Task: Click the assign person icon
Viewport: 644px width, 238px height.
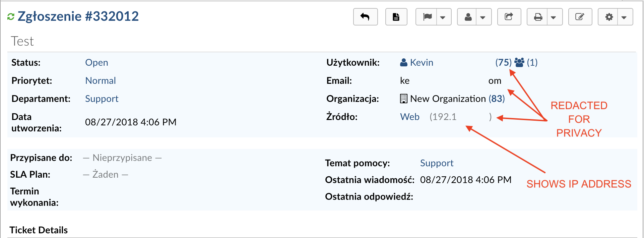Action: tap(468, 17)
